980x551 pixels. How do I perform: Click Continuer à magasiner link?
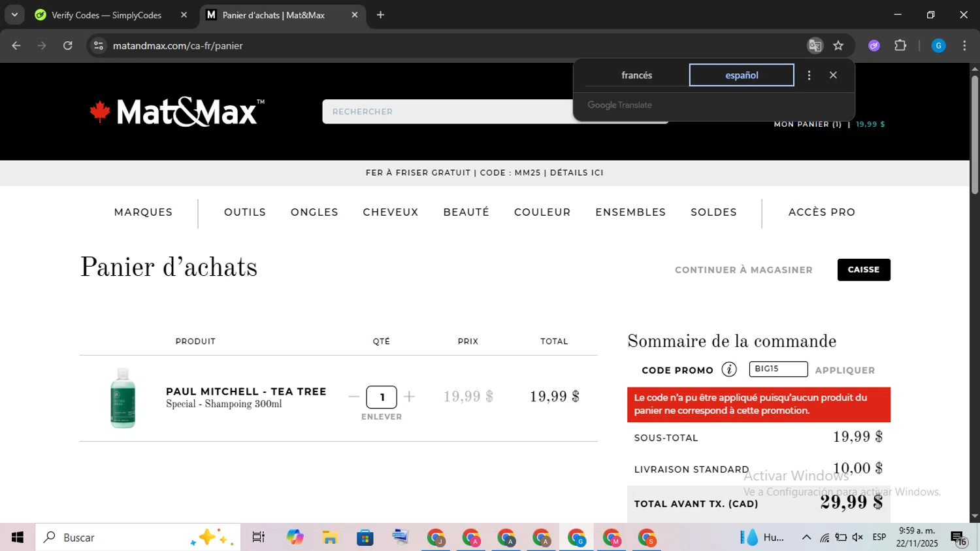pos(743,270)
